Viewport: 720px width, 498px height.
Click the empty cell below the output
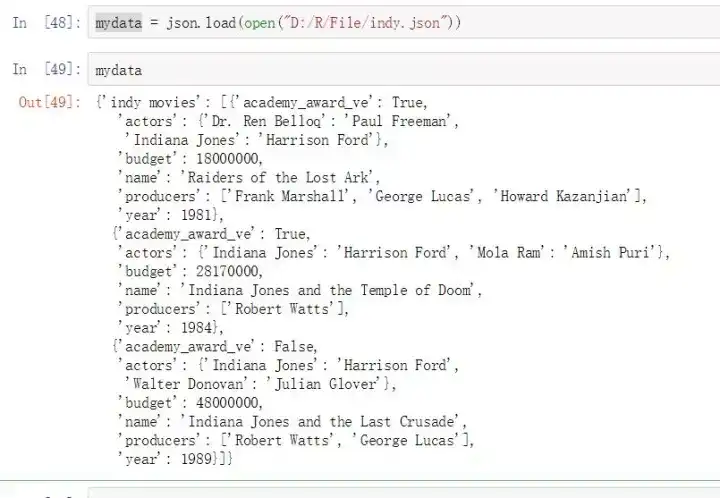pos(404,493)
